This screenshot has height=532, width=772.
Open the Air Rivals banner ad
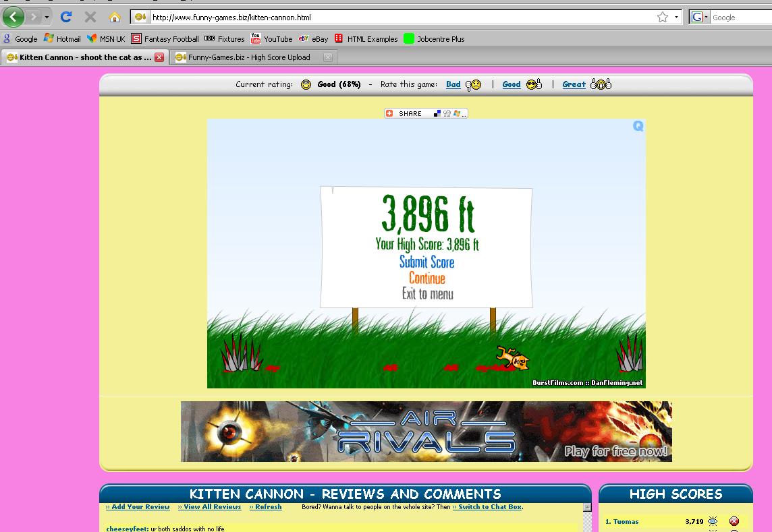(426, 431)
